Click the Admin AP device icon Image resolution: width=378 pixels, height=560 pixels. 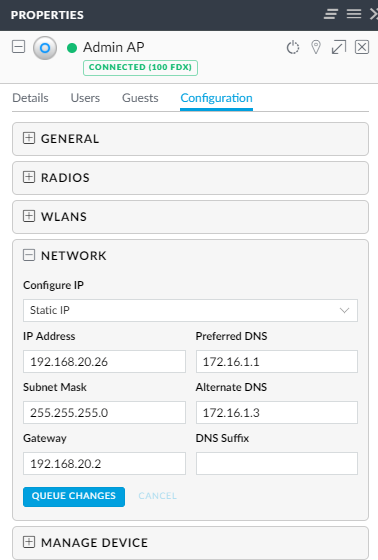[45, 48]
